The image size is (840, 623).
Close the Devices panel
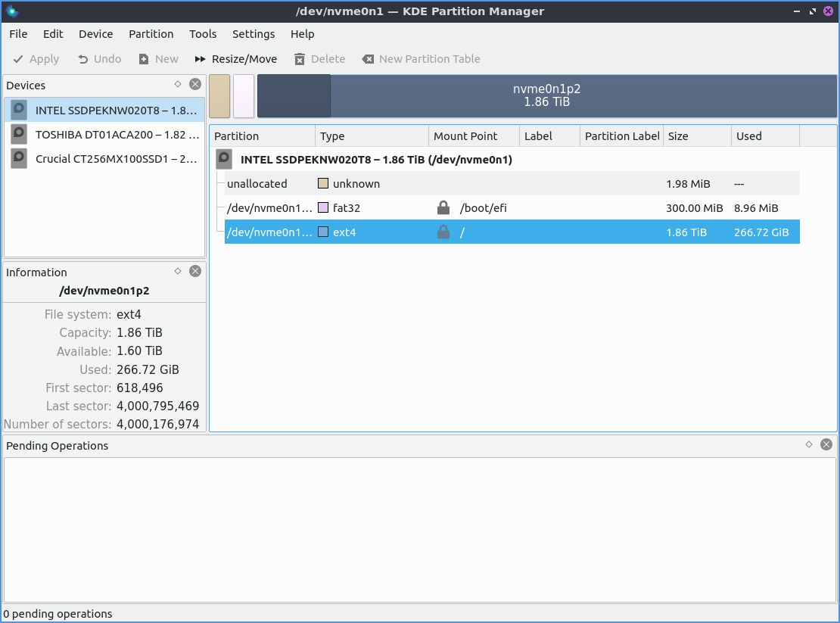[195, 85]
